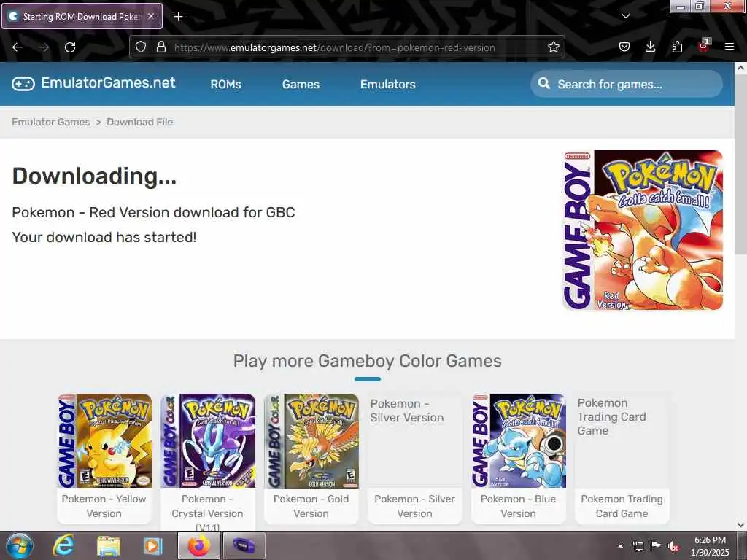The width and height of the screenshot is (747, 560).
Task: Switch to Firefox in the taskbar
Action: click(199, 545)
